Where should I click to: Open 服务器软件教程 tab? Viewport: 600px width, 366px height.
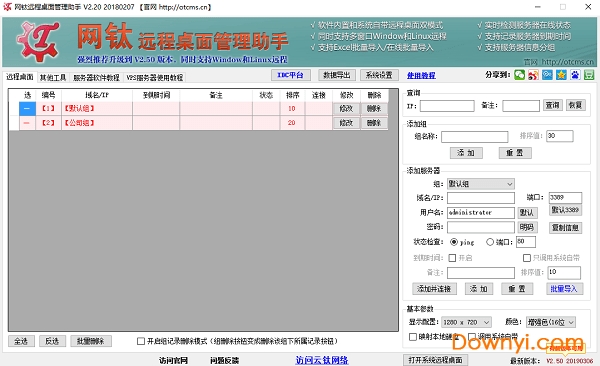96,78
